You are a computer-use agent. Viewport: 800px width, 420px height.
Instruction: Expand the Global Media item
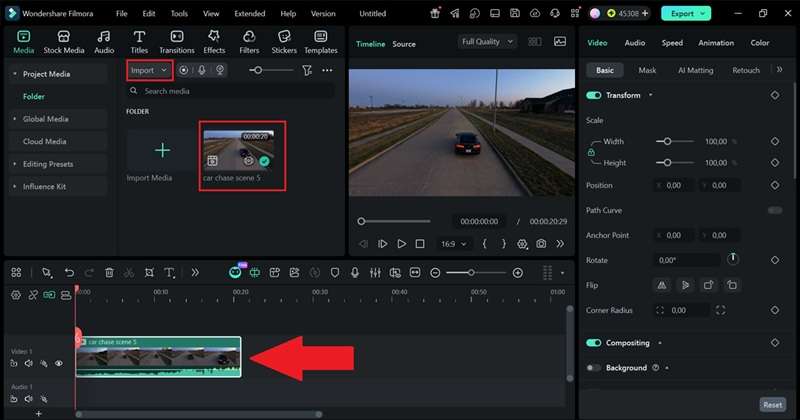point(15,119)
